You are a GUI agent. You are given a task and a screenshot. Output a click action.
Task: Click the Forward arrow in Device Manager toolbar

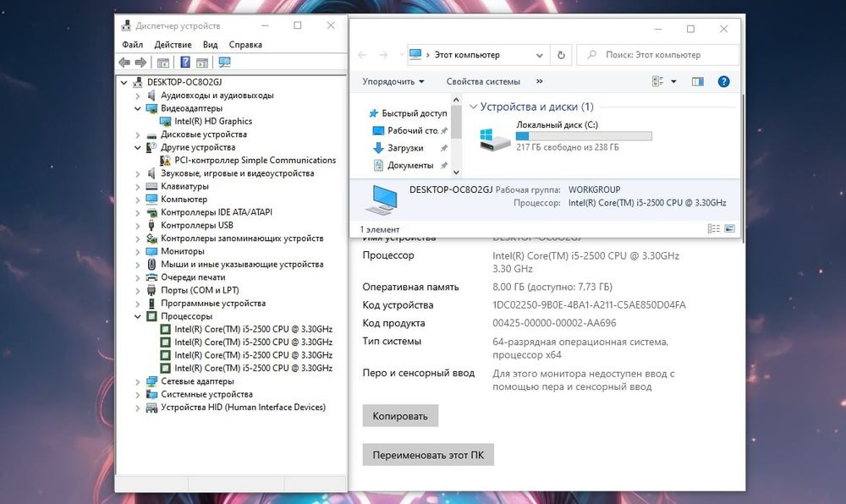point(140,63)
